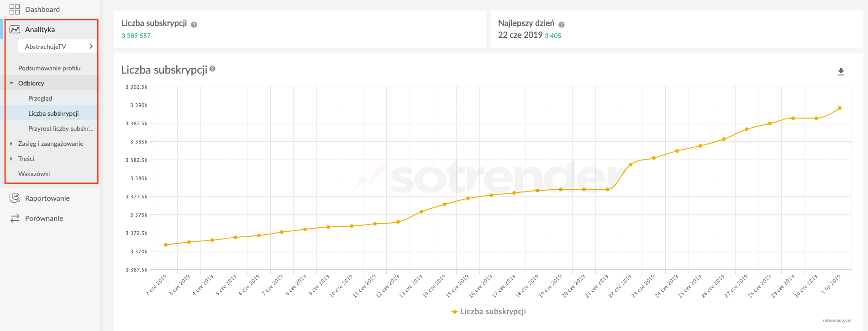
Task: Expand the Zasięg i zaangażowanie section
Action: point(12,144)
